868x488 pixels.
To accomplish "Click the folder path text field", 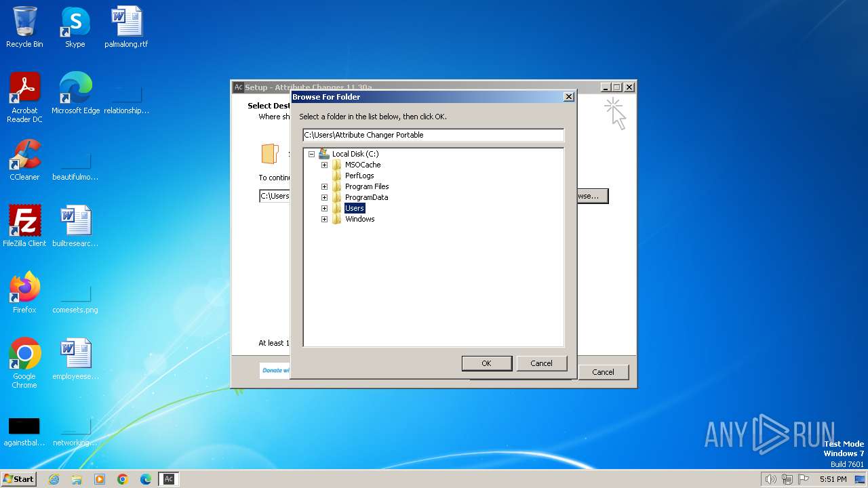I will [433, 135].
